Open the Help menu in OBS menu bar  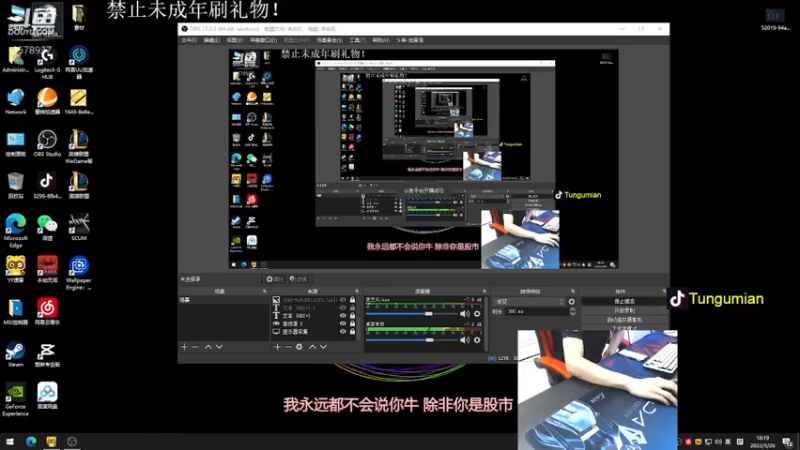pos(381,40)
